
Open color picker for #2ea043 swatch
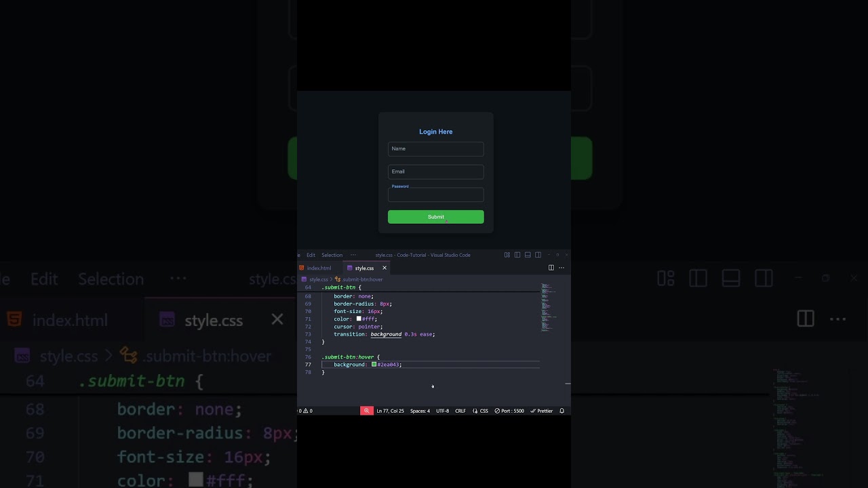pyautogui.click(x=374, y=365)
